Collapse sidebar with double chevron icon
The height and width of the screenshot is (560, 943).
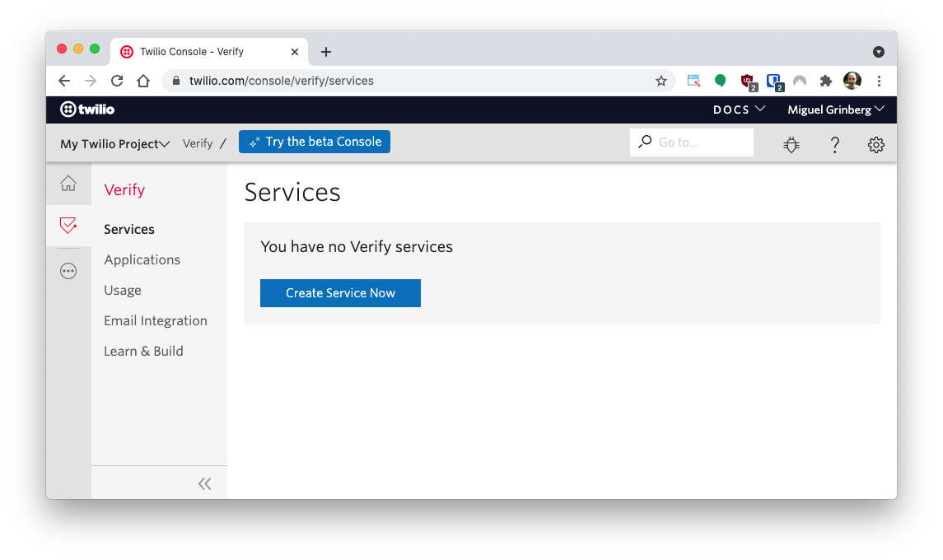[x=204, y=483]
